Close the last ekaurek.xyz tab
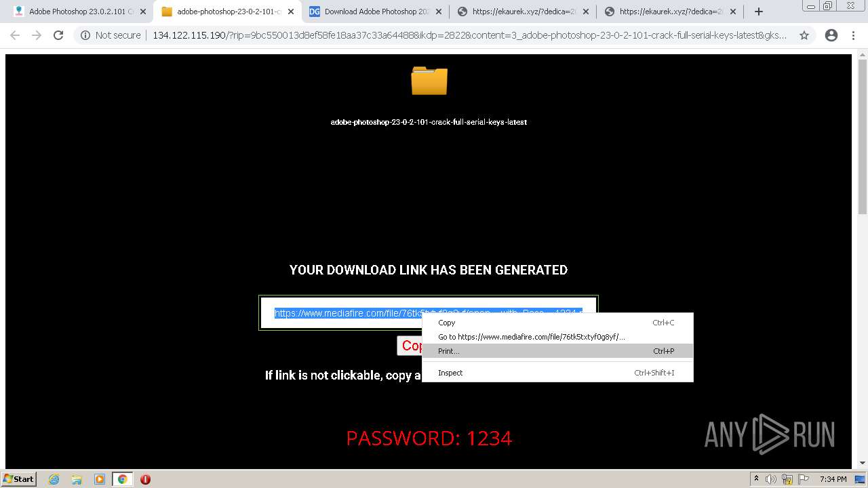 [733, 12]
